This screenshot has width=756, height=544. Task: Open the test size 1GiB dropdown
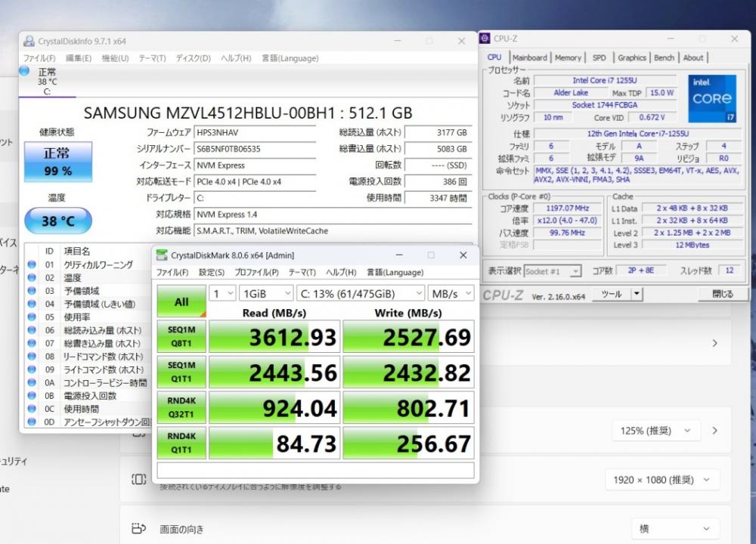(x=266, y=293)
